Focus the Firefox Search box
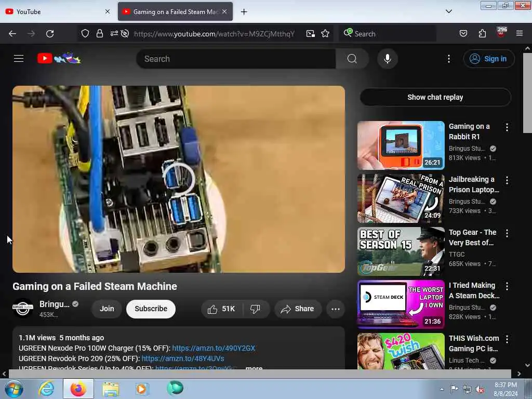This screenshot has width=532, height=399. point(388,34)
